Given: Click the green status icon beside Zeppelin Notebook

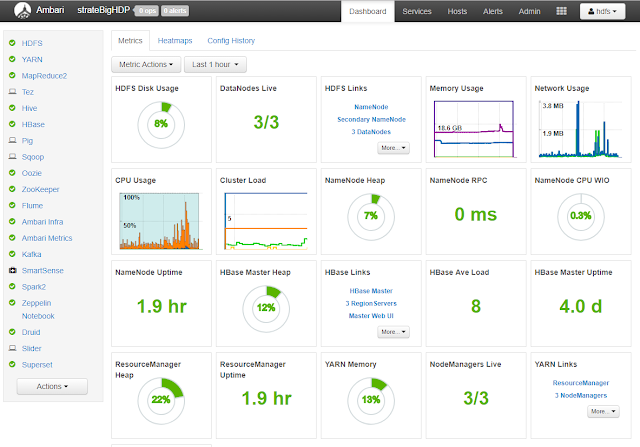Looking at the screenshot, I should click(x=12, y=302).
